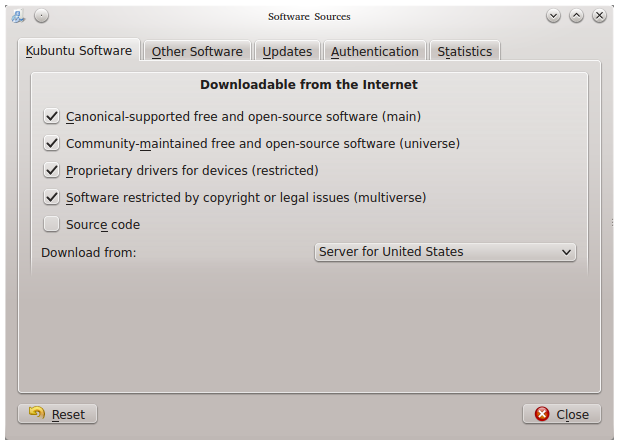
Task: Disable Proprietary drivers for devices (restricted)
Action: click(x=52, y=171)
